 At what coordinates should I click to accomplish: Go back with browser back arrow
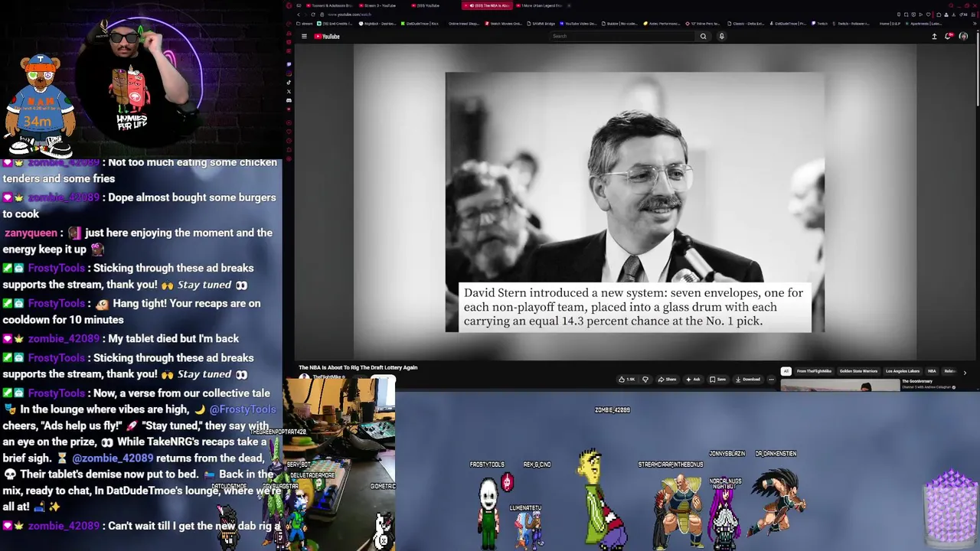[299, 15]
